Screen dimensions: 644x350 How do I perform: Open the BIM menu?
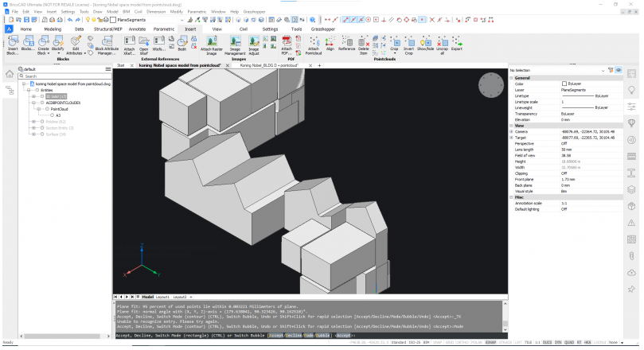126,11
